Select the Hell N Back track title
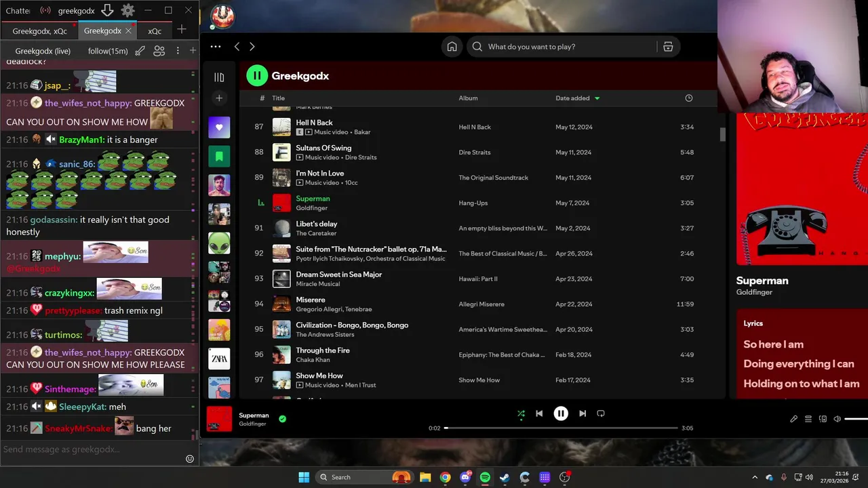 (x=314, y=123)
